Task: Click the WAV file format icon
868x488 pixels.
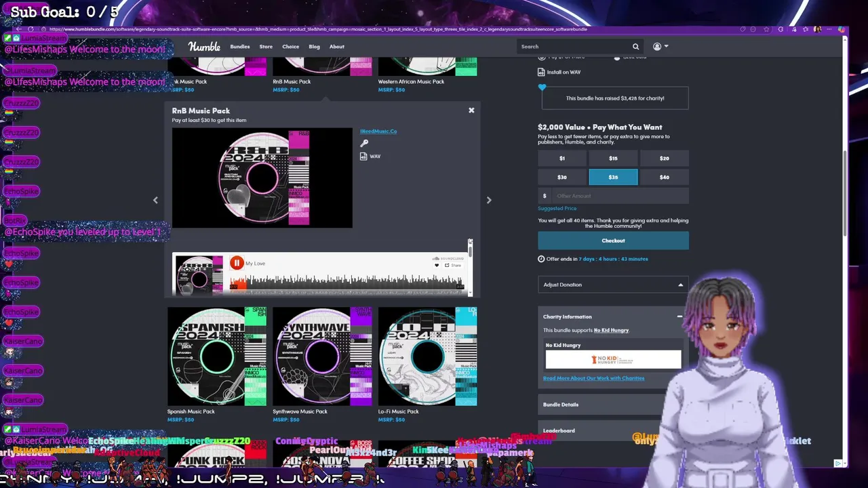Action: click(x=364, y=157)
